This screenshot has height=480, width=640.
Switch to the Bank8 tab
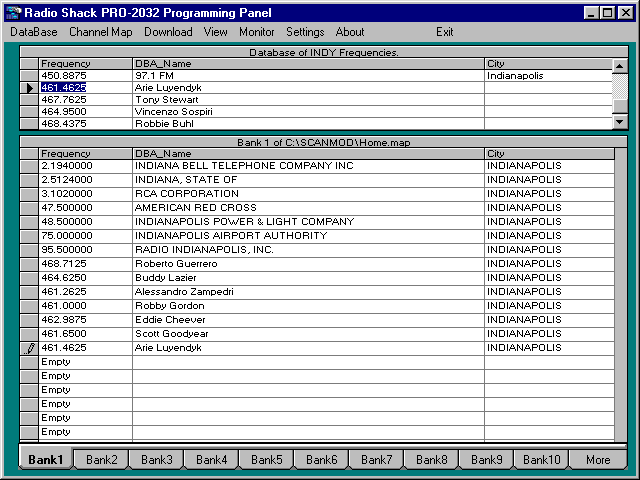pos(431,460)
